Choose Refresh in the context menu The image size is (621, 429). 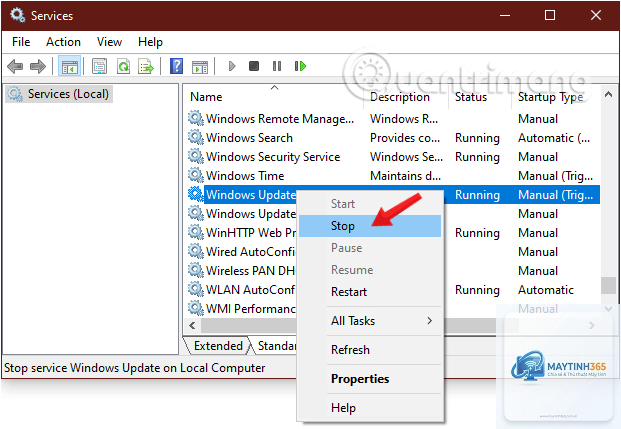point(370,349)
